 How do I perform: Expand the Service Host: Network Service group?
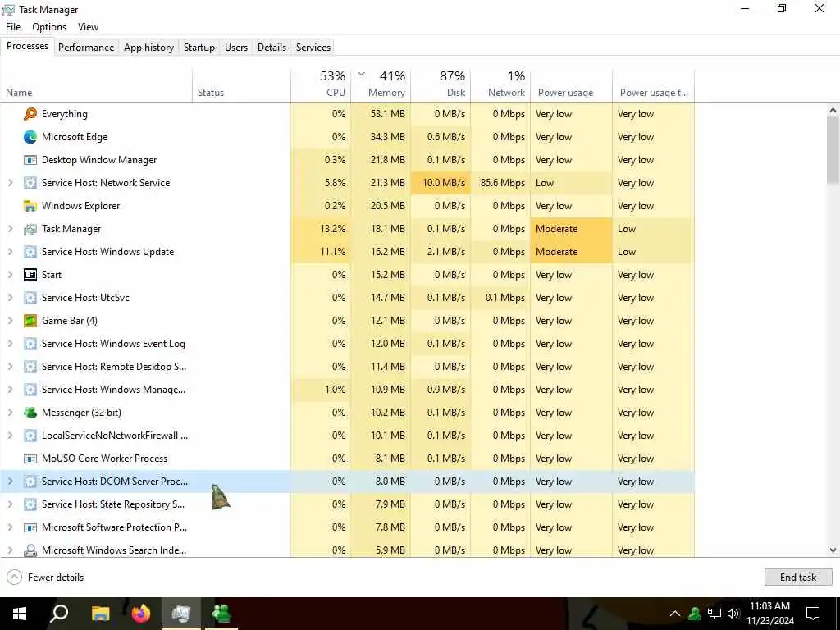tap(10, 183)
